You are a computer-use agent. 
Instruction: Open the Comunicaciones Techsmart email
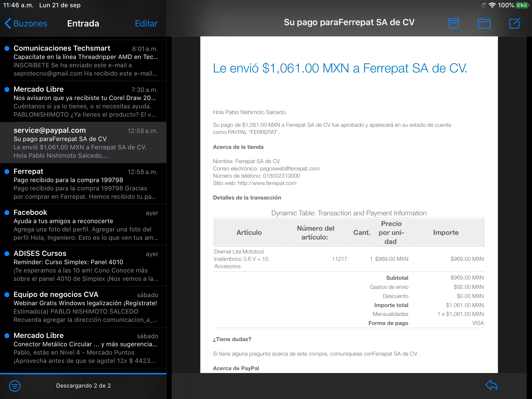[x=83, y=61]
